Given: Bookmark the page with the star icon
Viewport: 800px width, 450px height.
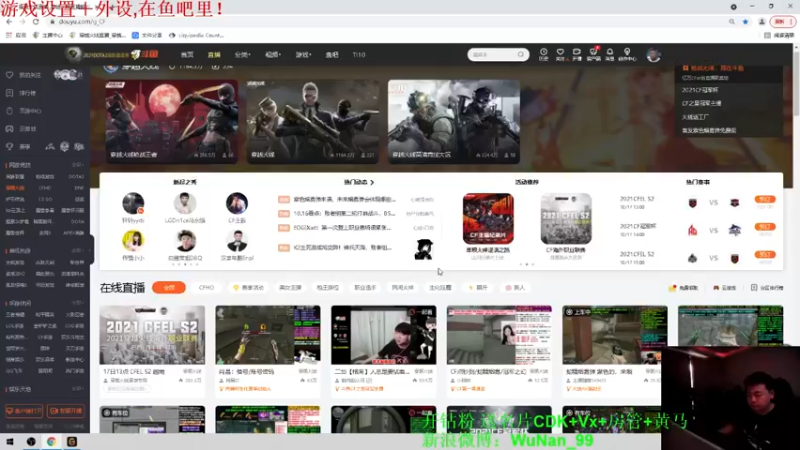Looking at the screenshot, I should coord(745,21).
